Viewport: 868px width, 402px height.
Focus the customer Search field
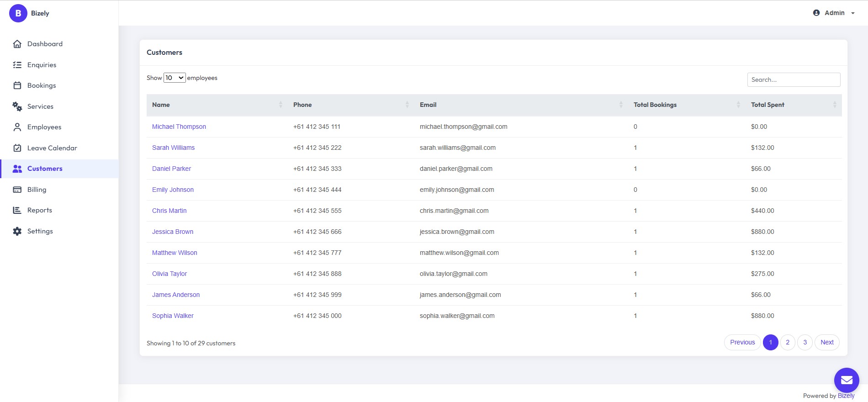(x=794, y=79)
